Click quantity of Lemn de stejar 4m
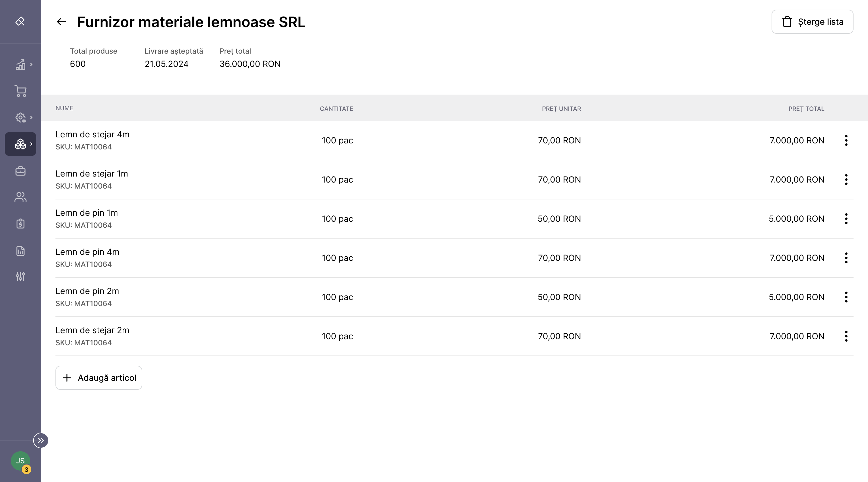 [337, 140]
